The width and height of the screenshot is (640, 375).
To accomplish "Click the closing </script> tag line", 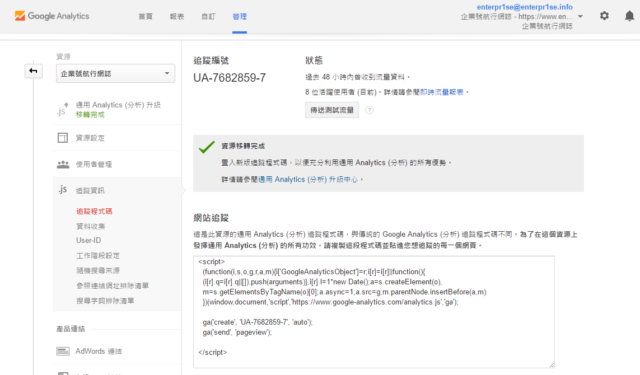I will [213, 352].
